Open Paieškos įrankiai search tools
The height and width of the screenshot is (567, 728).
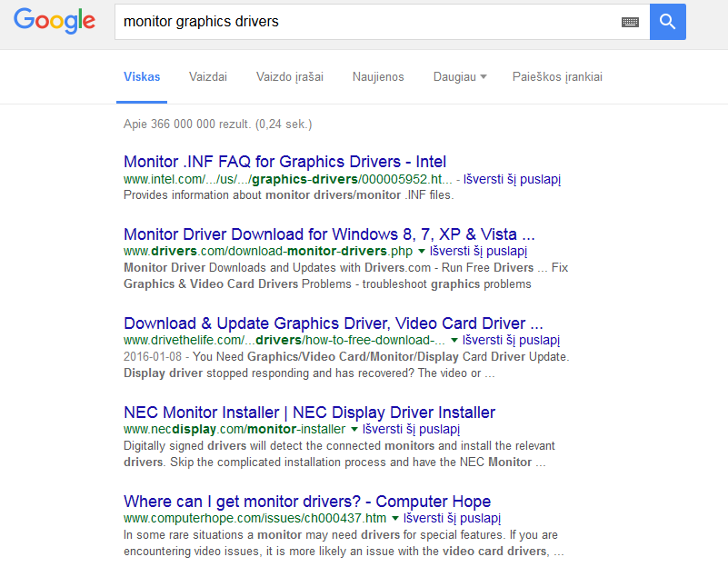coord(557,76)
